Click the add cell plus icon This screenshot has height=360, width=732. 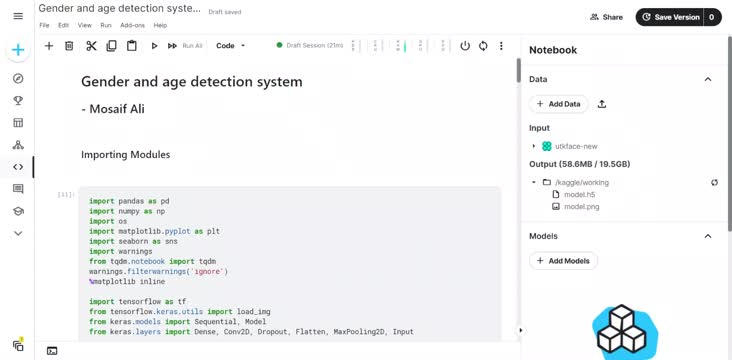(x=49, y=46)
